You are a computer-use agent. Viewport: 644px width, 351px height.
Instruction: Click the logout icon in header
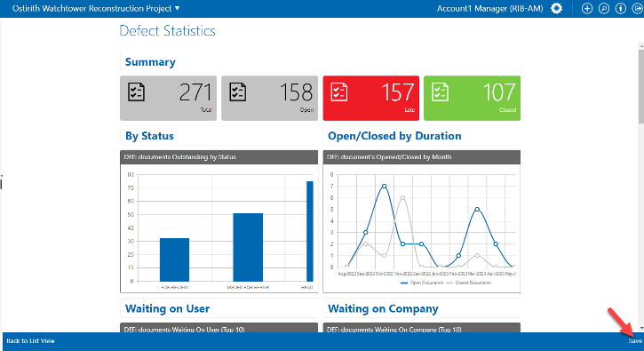pos(637,8)
